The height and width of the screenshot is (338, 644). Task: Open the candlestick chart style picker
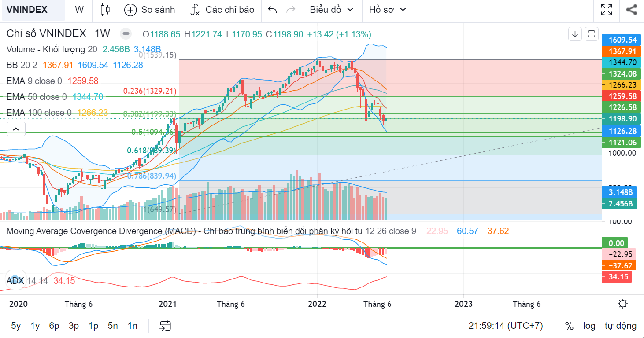[x=105, y=10]
